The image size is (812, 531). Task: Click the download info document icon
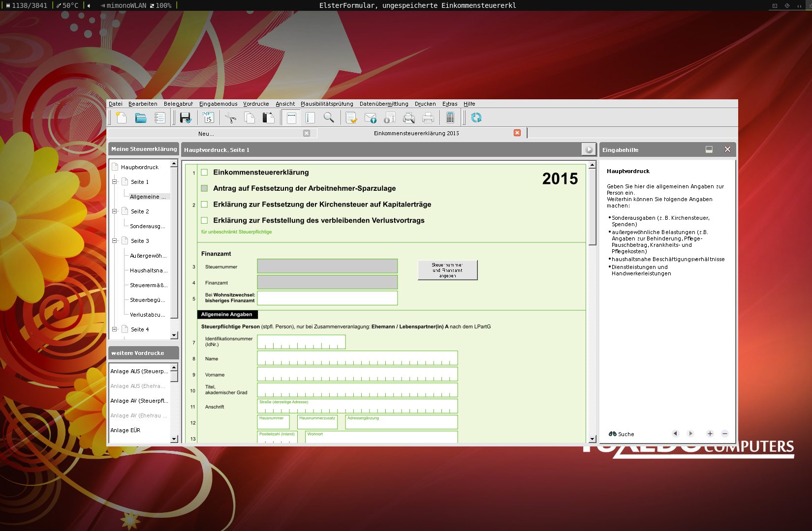389,118
